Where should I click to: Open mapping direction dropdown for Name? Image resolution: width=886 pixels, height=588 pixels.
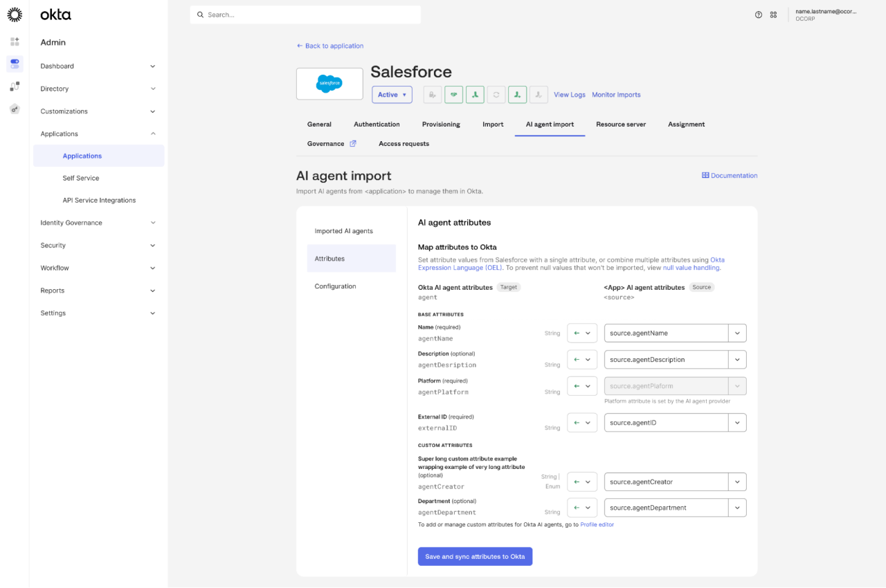tap(582, 333)
